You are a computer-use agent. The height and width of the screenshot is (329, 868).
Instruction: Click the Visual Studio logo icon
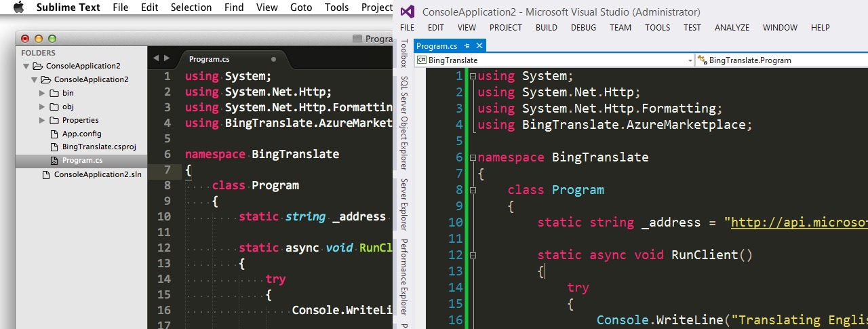click(408, 12)
